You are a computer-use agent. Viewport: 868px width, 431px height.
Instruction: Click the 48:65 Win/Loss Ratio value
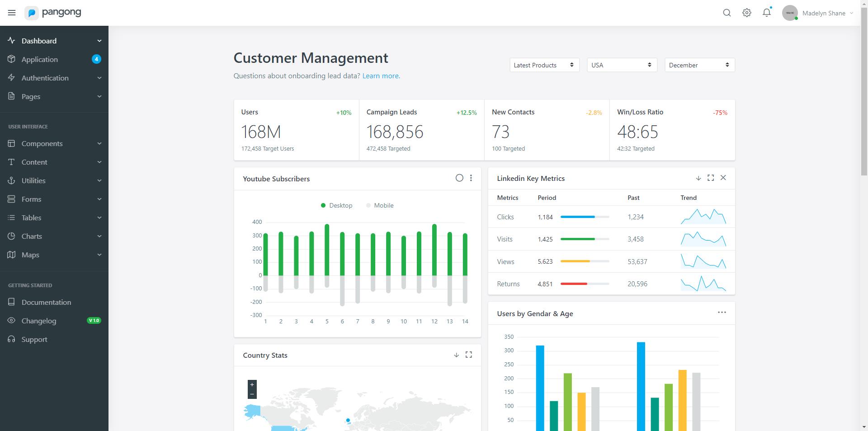coord(638,132)
